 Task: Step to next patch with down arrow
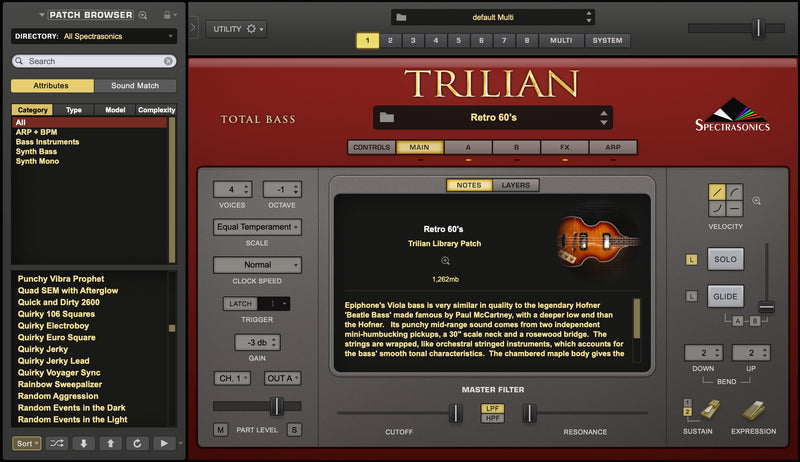pyautogui.click(x=84, y=443)
